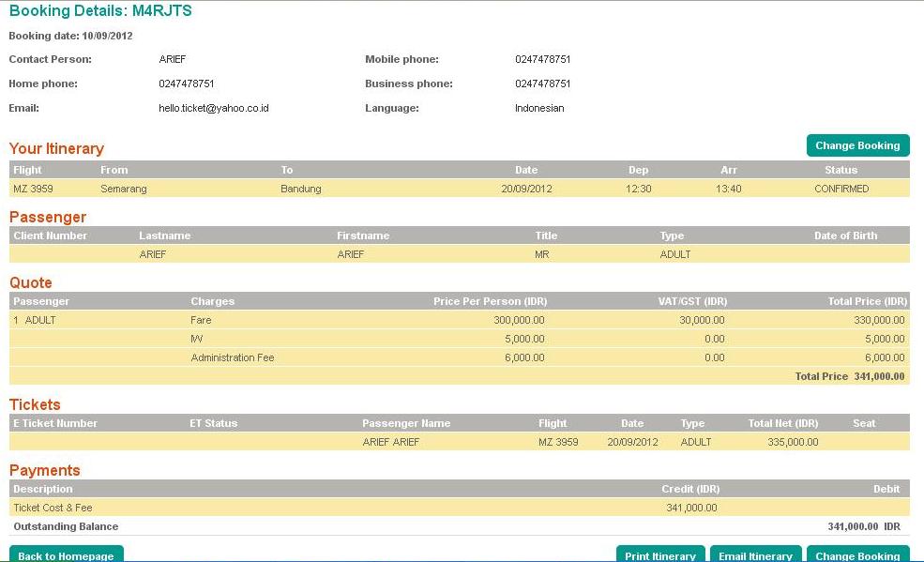
Task: Click the ticket total net 335,000.00
Action: click(793, 443)
